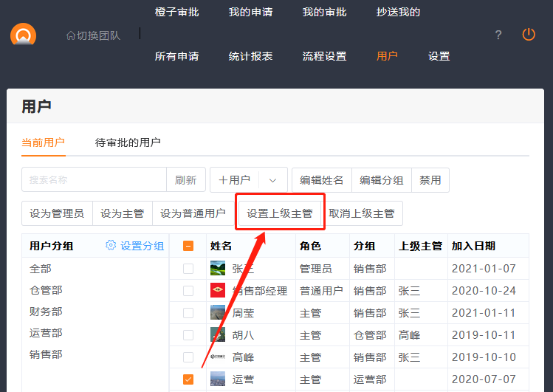
Task: Click the gear icon beside 设置分组
Action: click(111, 246)
